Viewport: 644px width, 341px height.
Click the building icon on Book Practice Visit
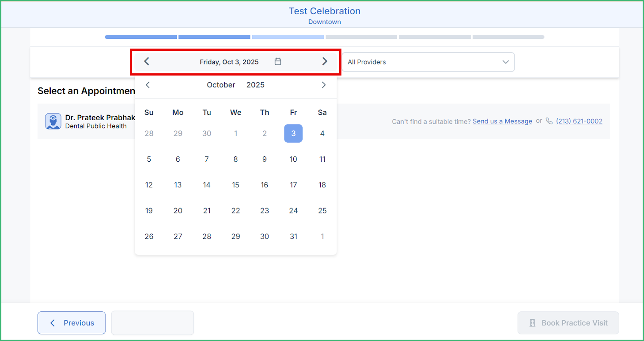tap(533, 323)
